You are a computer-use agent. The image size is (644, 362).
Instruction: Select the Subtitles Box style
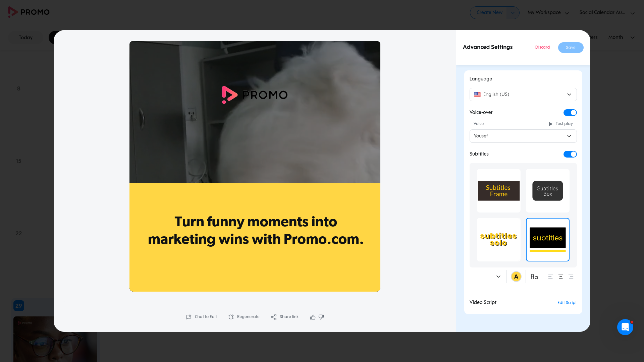548,191
